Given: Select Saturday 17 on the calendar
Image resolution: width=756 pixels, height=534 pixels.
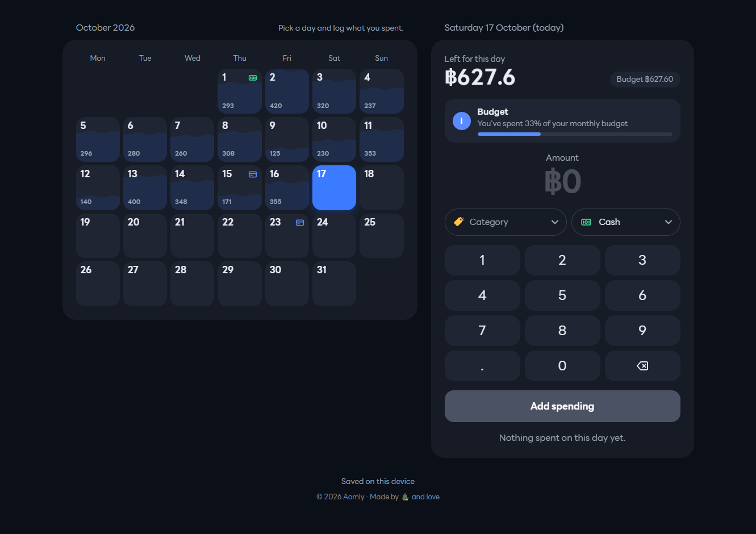Looking at the screenshot, I should tap(334, 187).
